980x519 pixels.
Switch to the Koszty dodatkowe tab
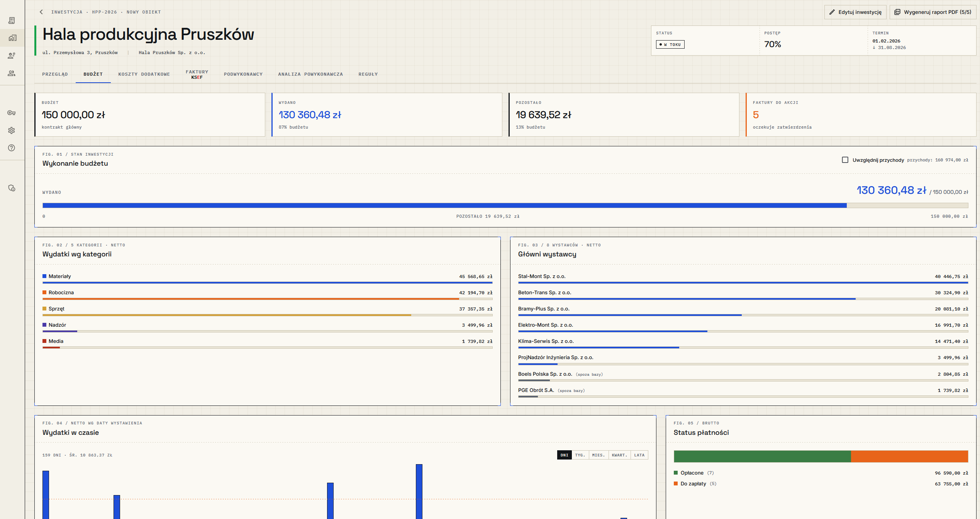coord(144,74)
